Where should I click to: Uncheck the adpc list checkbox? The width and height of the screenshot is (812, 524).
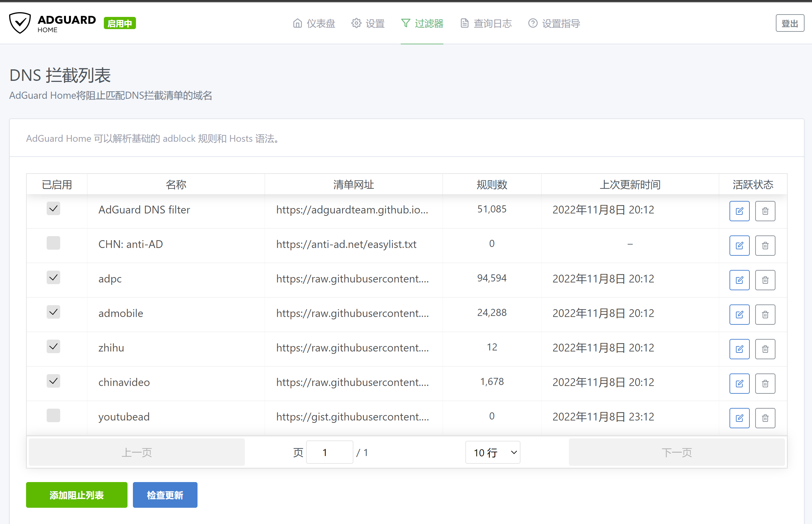pyautogui.click(x=53, y=278)
